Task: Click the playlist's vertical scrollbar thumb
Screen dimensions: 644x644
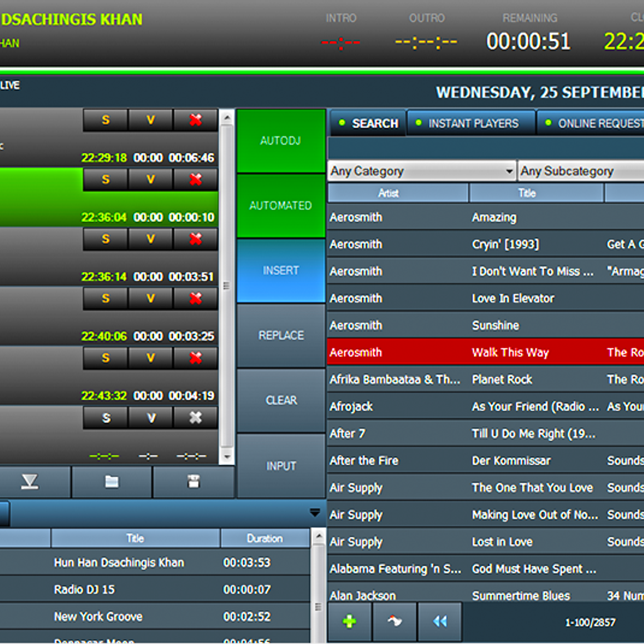Action: click(x=226, y=286)
